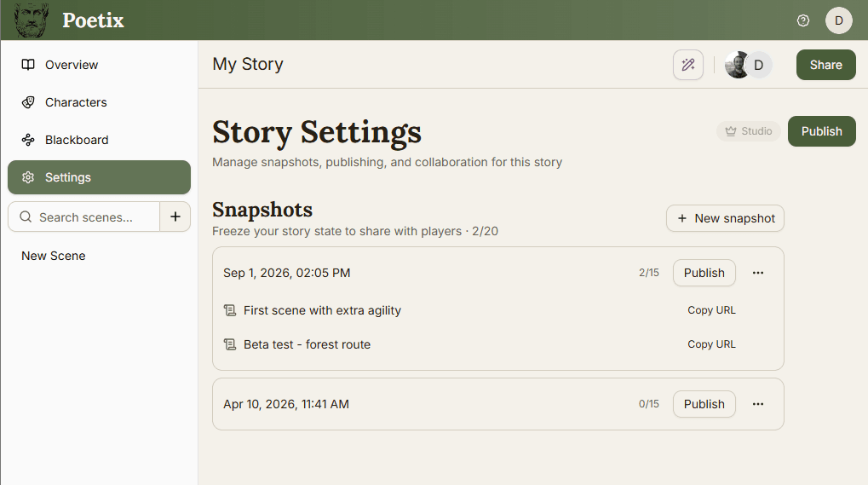Click the collaborator D avatar beside the photo
Image resolution: width=868 pixels, height=485 pixels.
click(759, 65)
